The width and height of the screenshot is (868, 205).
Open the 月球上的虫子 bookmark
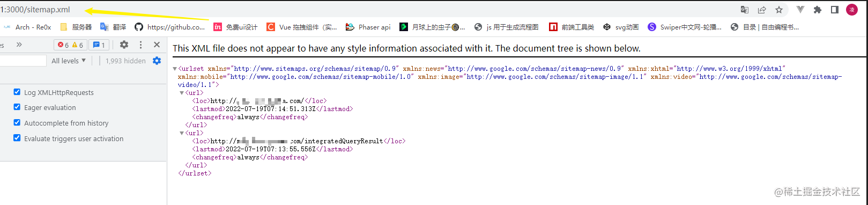(x=432, y=27)
